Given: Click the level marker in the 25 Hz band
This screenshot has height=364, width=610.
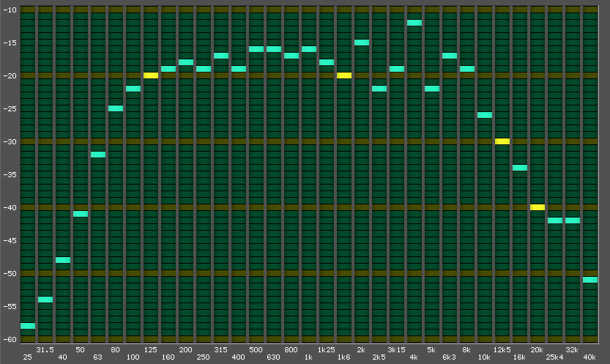Looking at the screenshot, I should [x=28, y=326].
